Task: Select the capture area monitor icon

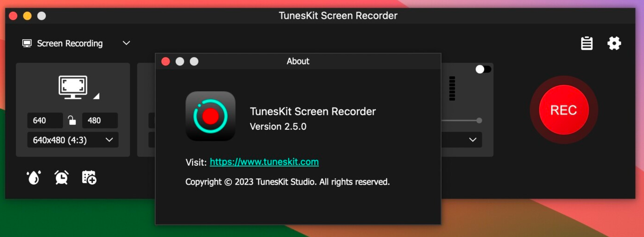Action: click(73, 87)
